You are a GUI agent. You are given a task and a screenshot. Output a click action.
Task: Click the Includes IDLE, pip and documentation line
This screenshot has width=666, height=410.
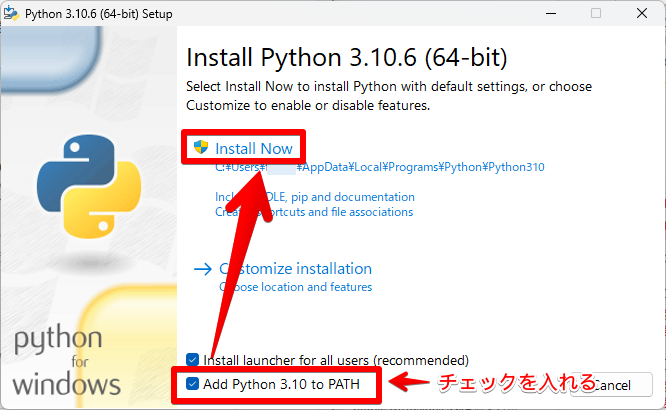click(x=315, y=197)
